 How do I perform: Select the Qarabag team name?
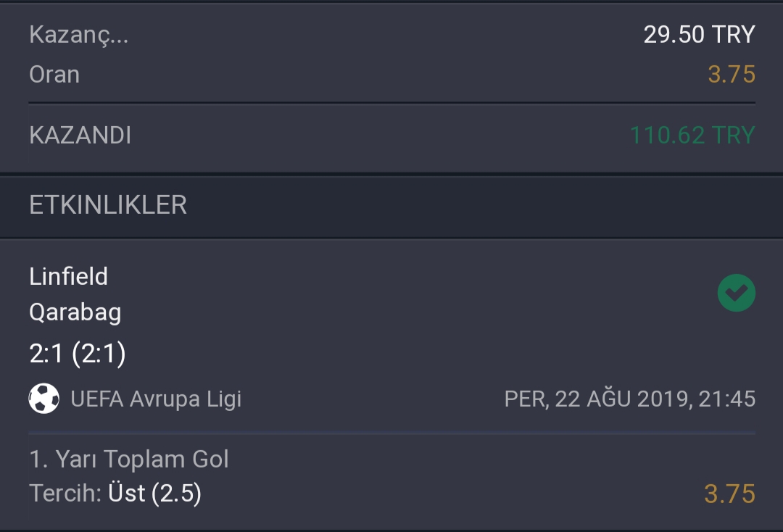tap(75, 313)
